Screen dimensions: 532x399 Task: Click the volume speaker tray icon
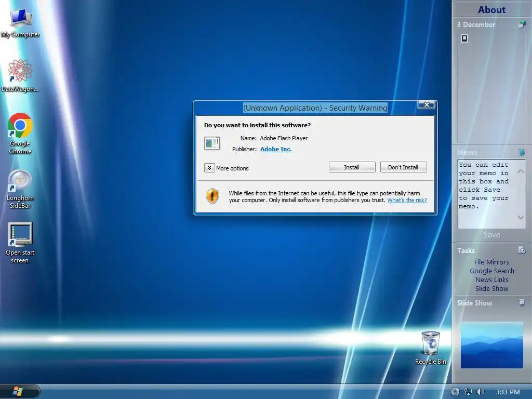481,392
